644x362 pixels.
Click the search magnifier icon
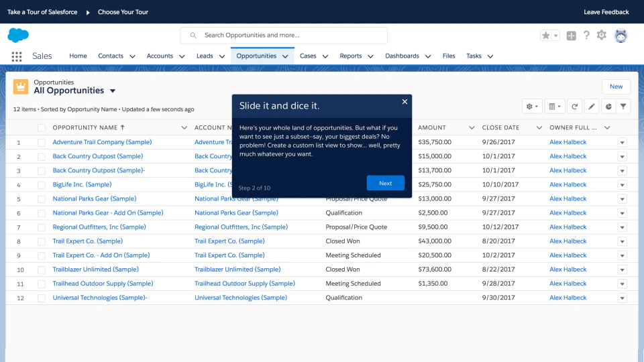[193, 36]
